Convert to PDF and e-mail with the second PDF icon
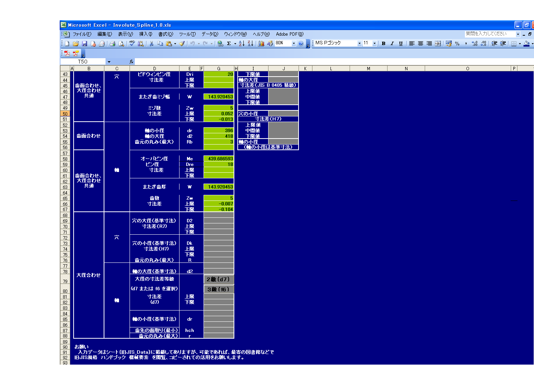Screen dimensions: 534x392 76,53
